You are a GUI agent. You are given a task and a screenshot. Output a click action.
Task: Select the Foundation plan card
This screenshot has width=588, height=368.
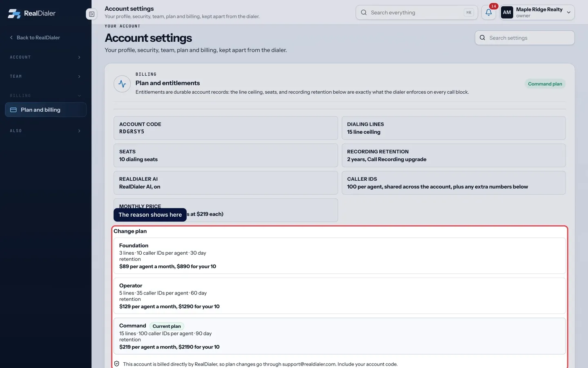click(340, 256)
